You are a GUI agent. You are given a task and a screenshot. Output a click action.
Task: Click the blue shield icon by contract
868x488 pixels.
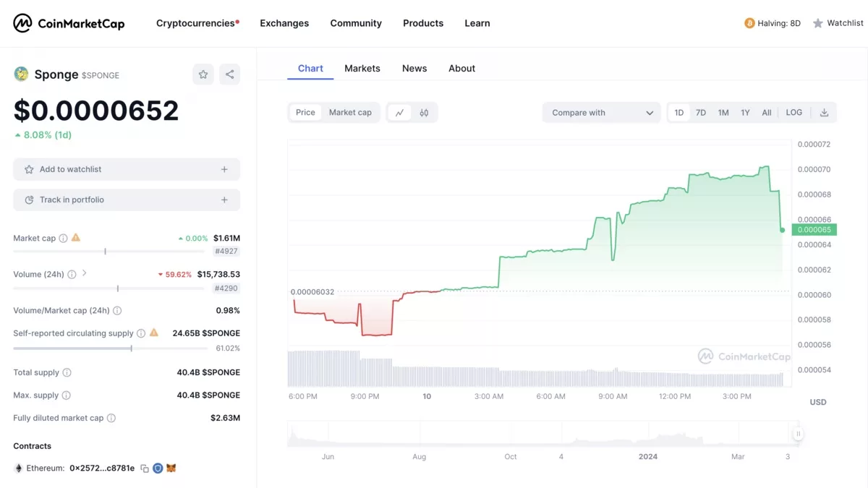pyautogui.click(x=158, y=468)
